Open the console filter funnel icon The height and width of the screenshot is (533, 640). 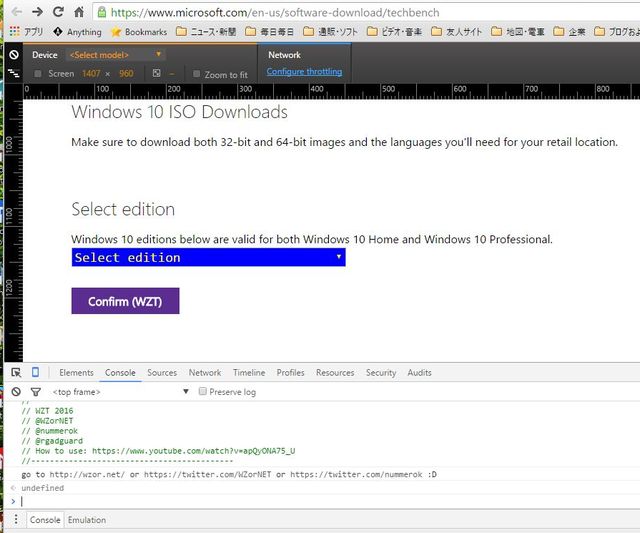pyautogui.click(x=36, y=392)
